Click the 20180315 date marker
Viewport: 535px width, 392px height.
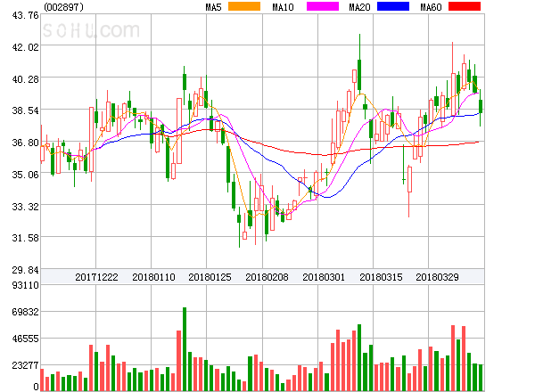[381, 277]
